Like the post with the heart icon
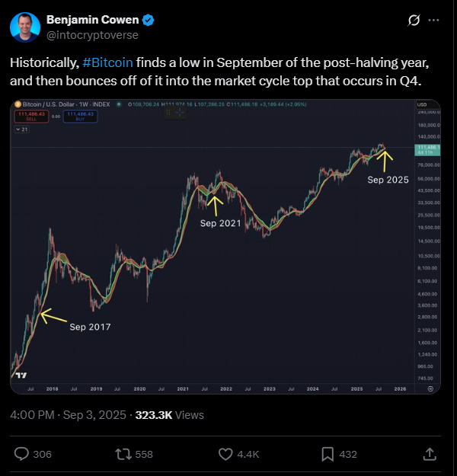 tap(225, 454)
